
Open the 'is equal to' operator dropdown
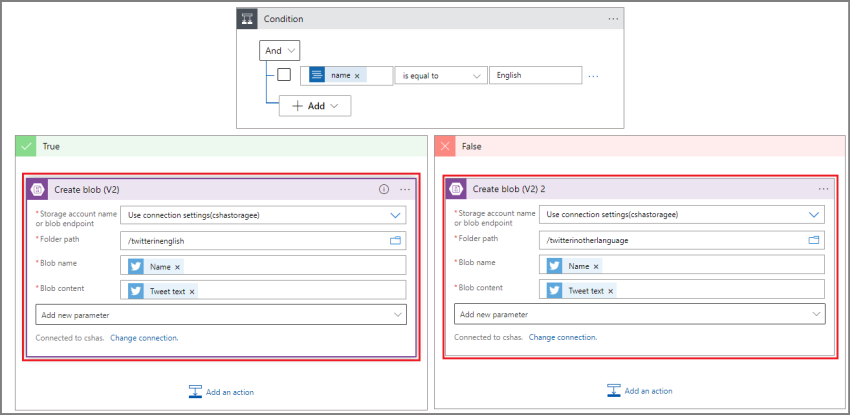(440, 76)
